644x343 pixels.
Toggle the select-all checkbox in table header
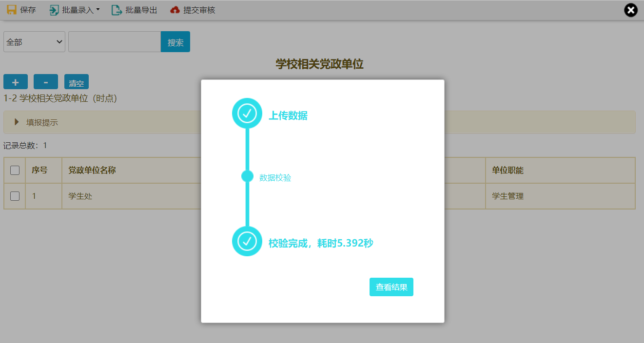coord(15,170)
